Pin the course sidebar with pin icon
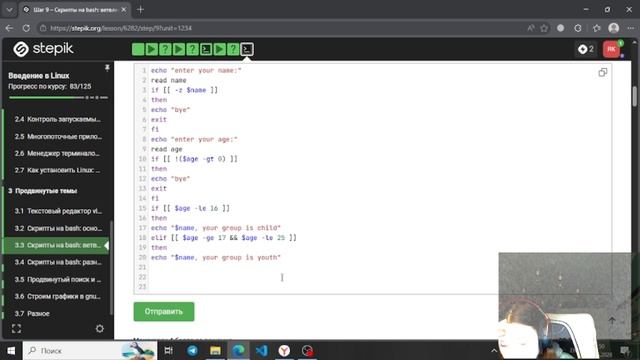Viewport: 640px width, 360px height. (107, 68)
